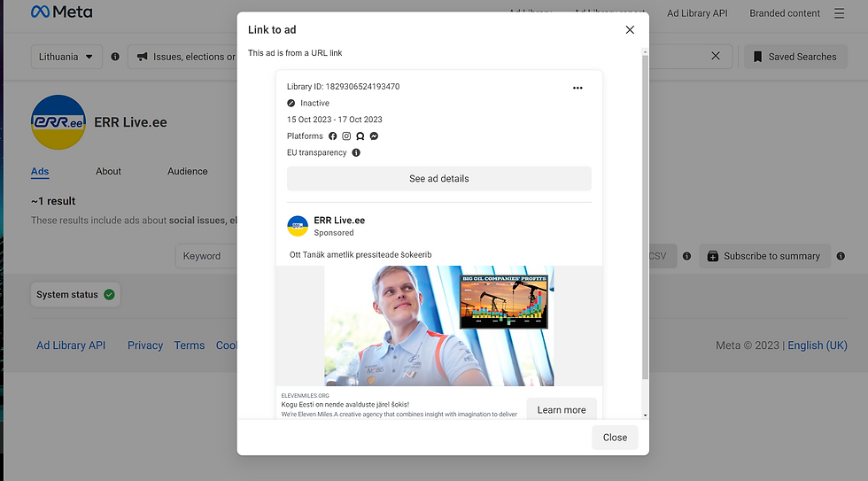Clear the search field with X icon
Screen dimensions: 868x481
point(716,56)
